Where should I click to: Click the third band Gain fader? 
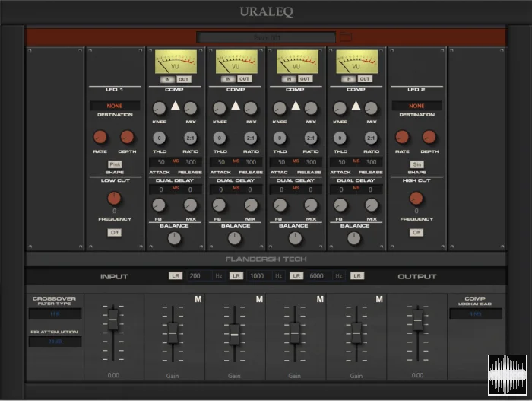coord(295,333)
